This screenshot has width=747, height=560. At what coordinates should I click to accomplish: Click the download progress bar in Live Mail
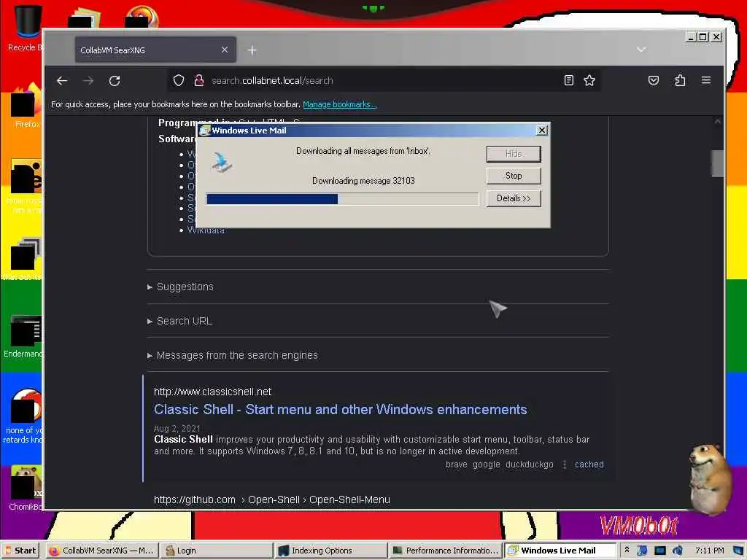(342, 199)
